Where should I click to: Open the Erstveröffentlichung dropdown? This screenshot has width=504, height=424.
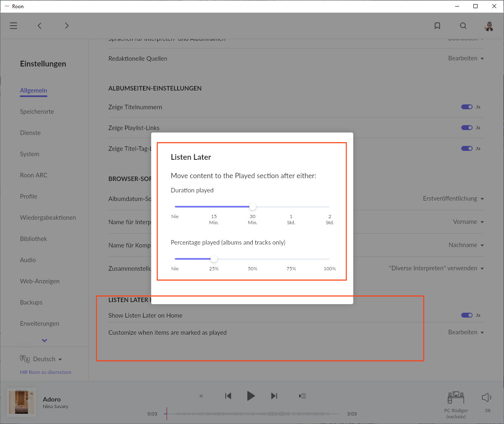point(453,199)
